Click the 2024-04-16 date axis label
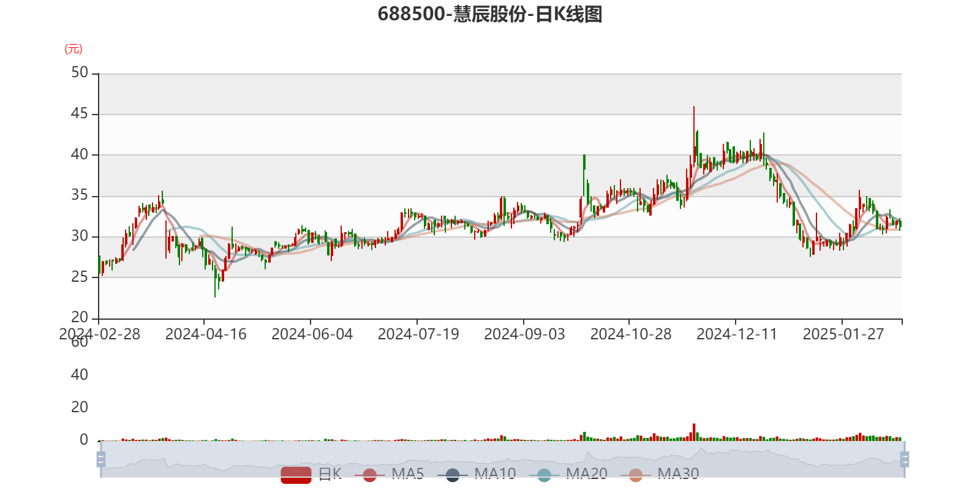The height and width of the screenshot is (490, 980). (206, 334)
